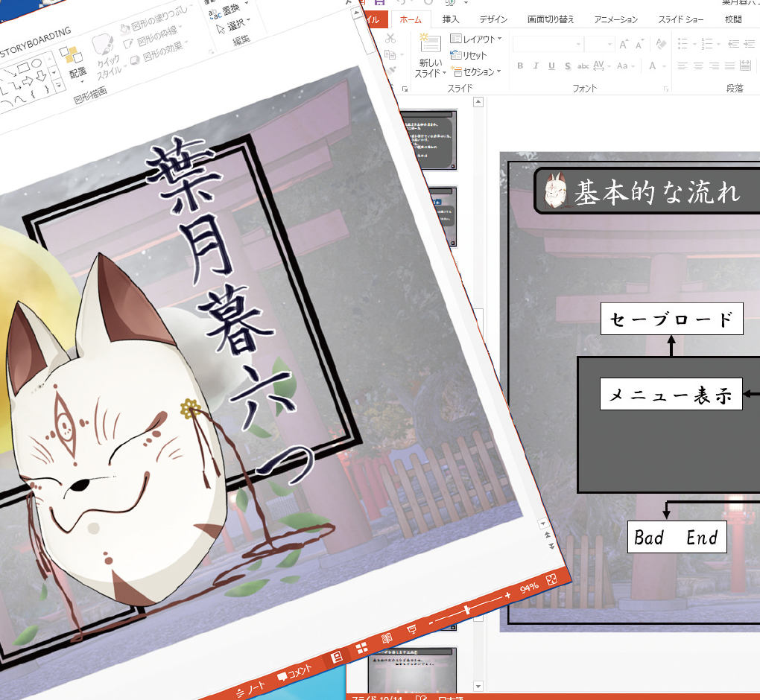Screen dimensions: 760x700
Task: Click the Increase Font Size icon
Action: coord(624,45)
